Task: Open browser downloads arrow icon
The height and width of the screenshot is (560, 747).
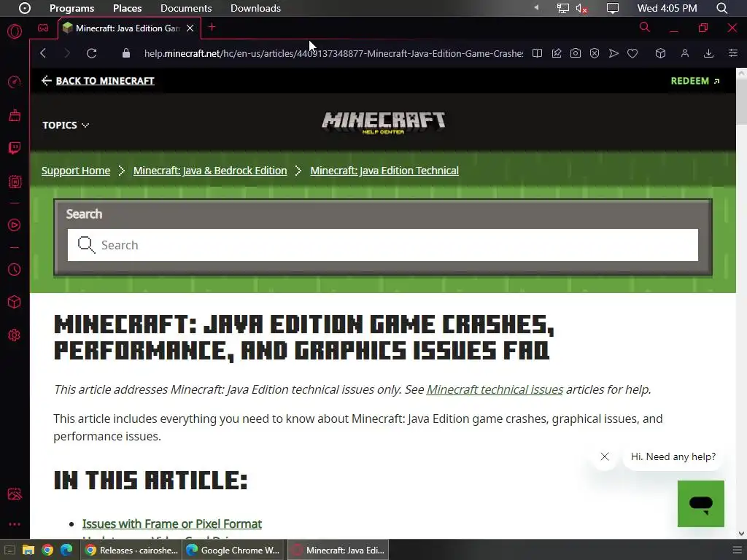Action: 708,53
